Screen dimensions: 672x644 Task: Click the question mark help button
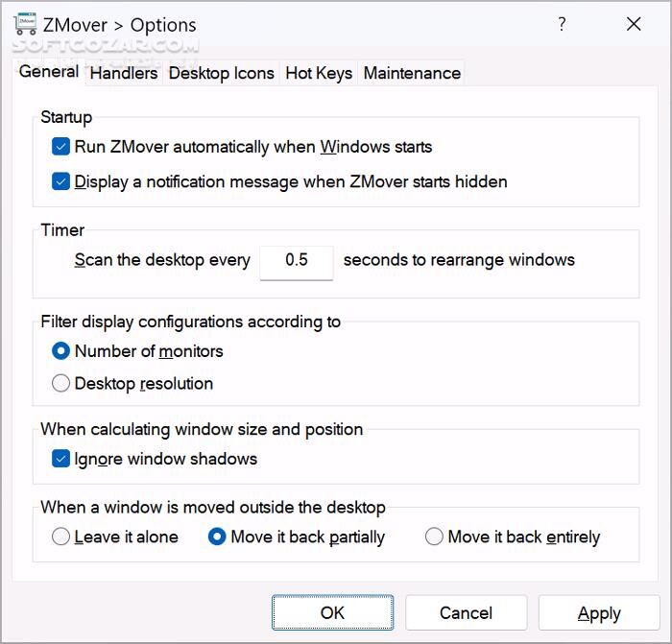tap(563, 25)
